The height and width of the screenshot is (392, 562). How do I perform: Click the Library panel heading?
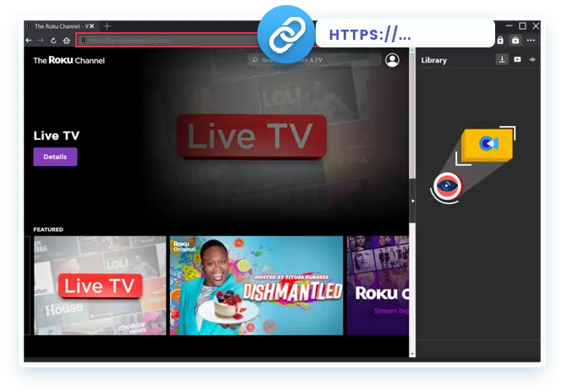pyautogui.click(x=434, y=60)
